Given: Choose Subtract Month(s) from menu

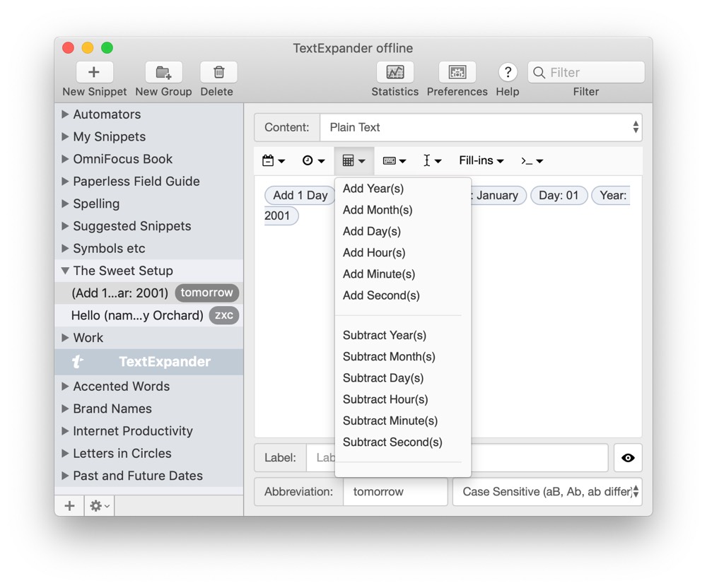Looking at the screenshot, I should (403, 357).
